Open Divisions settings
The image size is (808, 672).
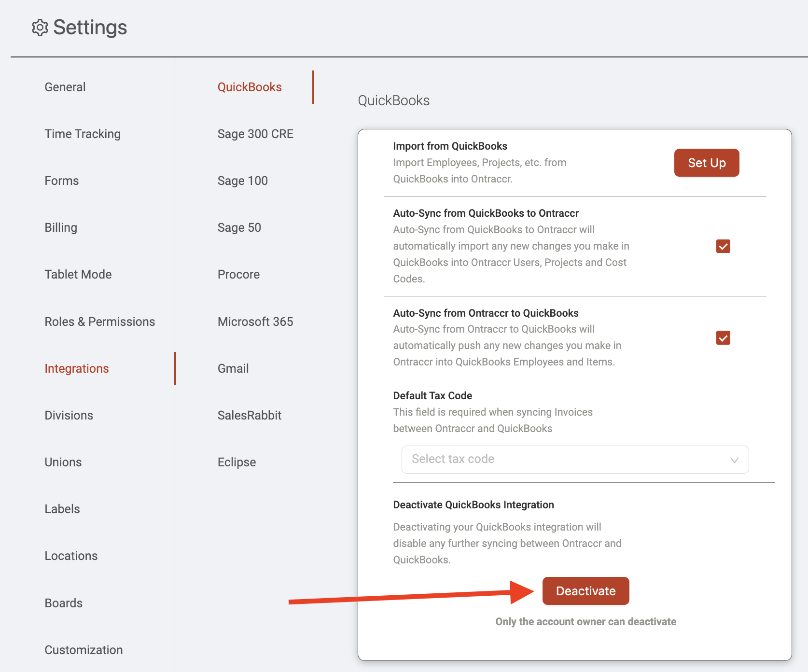[x=69, y=415]
